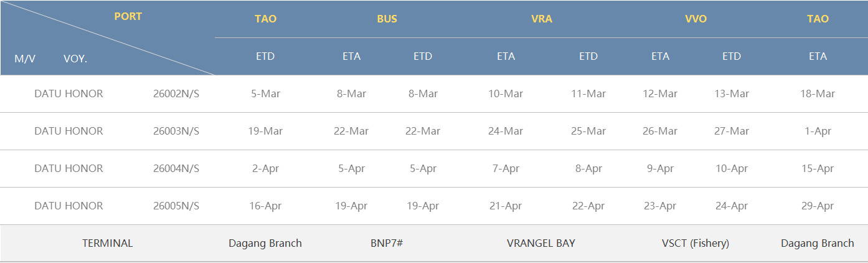The width and height of the screenshot is (868, 263).
Task: Click the M/V header label
Action: click(25, 59)
